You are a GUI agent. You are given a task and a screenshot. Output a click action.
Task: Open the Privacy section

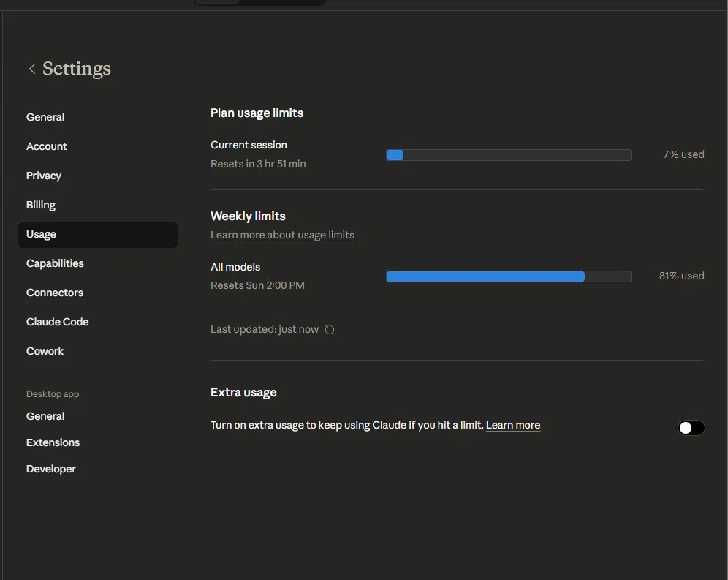click(44, 176)
